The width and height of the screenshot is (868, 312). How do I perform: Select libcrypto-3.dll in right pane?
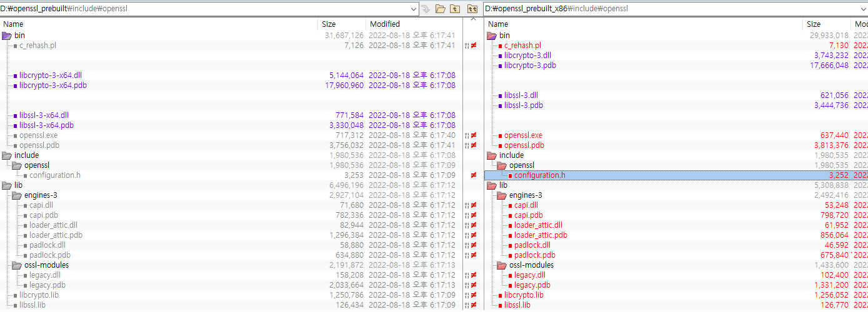click(x=527, y=56)
